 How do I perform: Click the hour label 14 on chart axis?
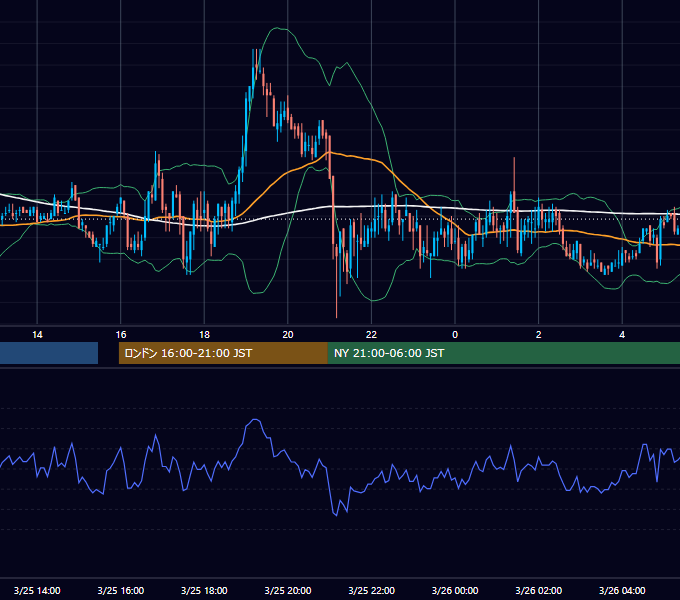[x=37, y=335]
